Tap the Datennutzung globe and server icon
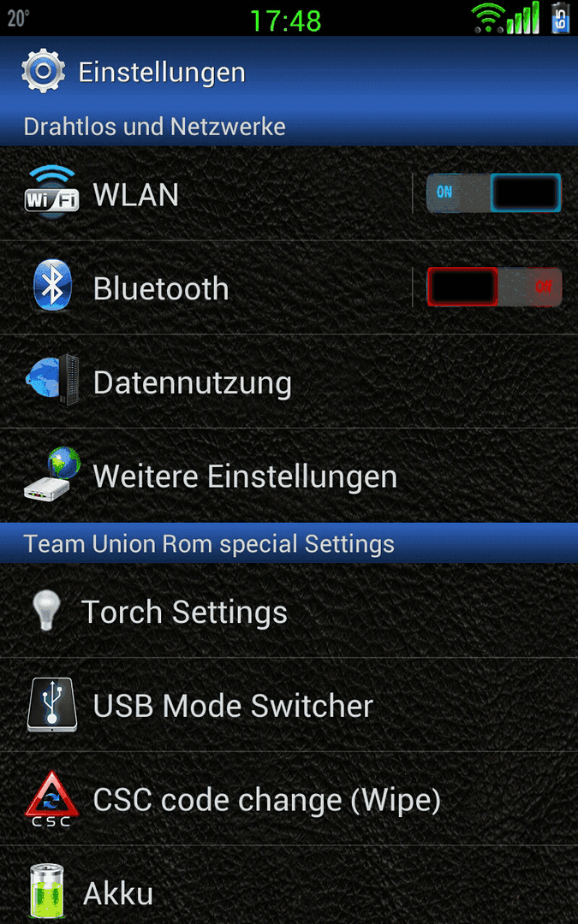The image size is (578, 924). [x=52, y=380]
